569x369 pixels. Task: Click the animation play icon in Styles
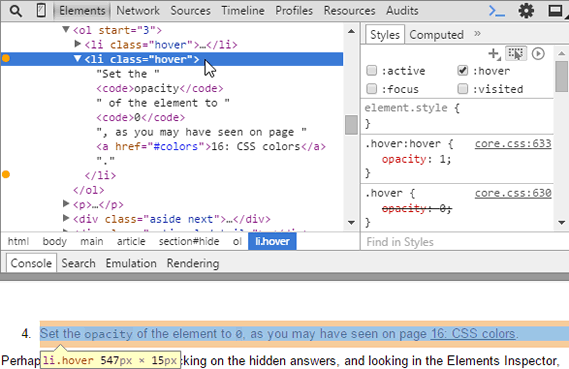point(538,54)
